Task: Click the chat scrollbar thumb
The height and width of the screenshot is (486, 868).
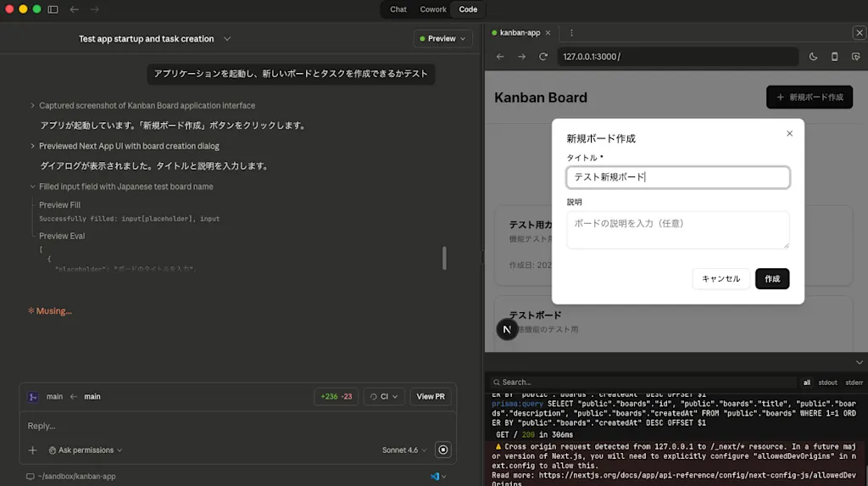Action: [444, 258]
